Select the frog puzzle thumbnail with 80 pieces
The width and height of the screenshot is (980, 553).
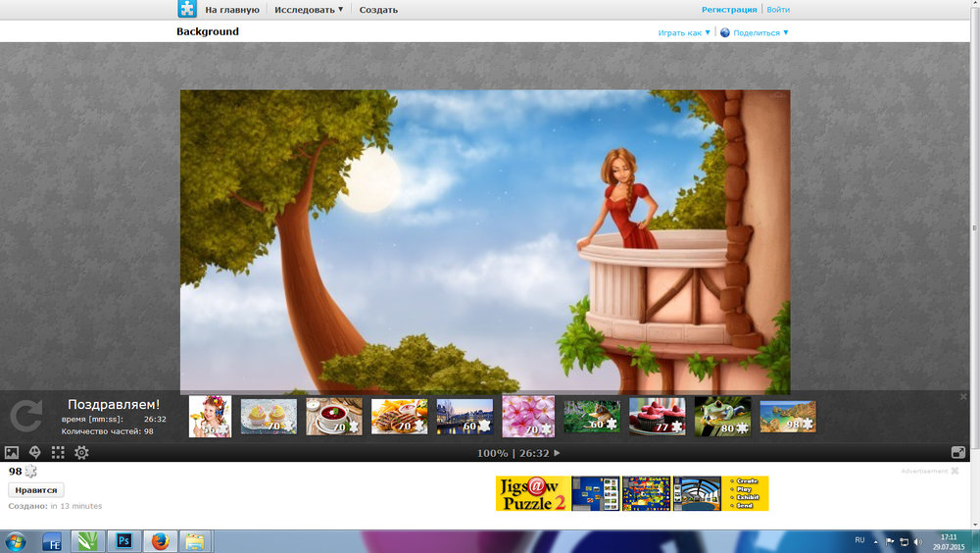pyautogui.click(x=722, y=416)
